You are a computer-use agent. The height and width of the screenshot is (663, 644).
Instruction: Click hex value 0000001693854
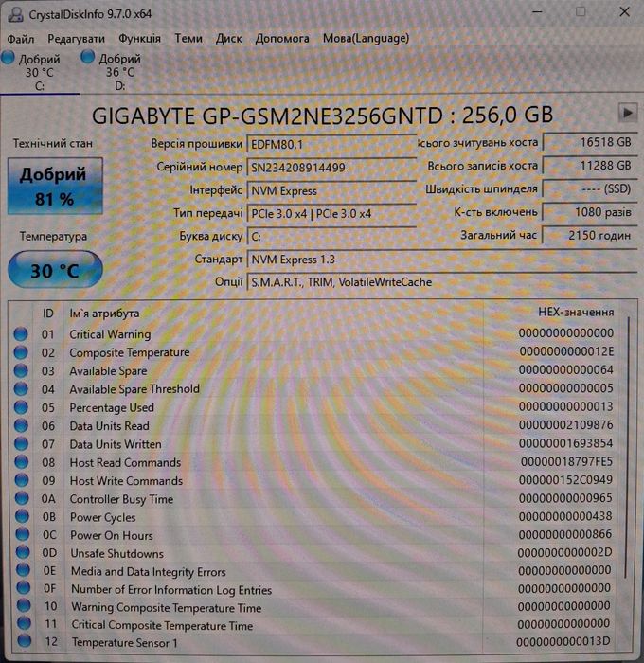[565, 443]
